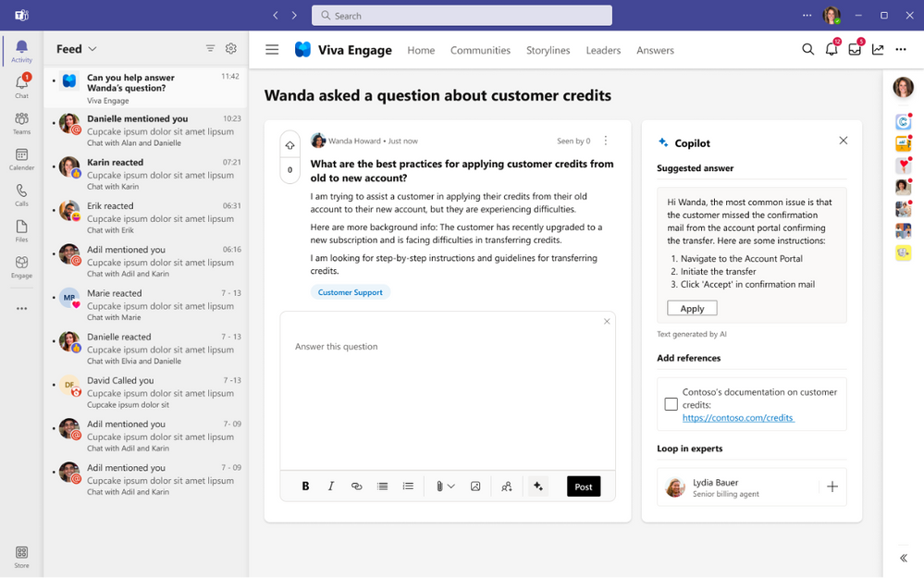Apply the Copilot suggested answer
Image resolution: width=924 pixels, height=578 pixels.
click(x=692, y=309)
